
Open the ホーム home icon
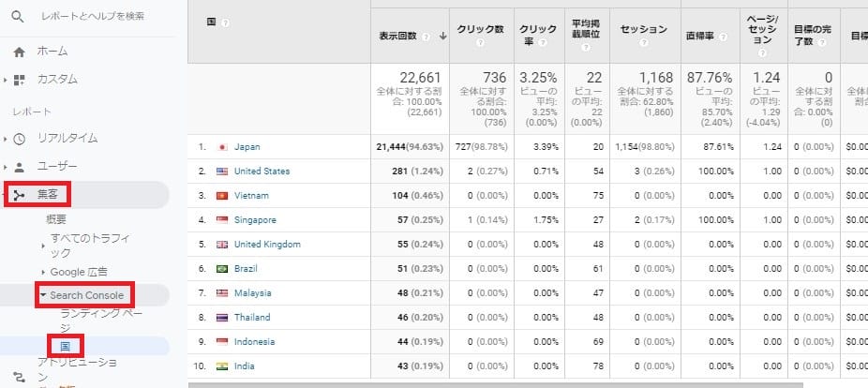coord(19,52)
